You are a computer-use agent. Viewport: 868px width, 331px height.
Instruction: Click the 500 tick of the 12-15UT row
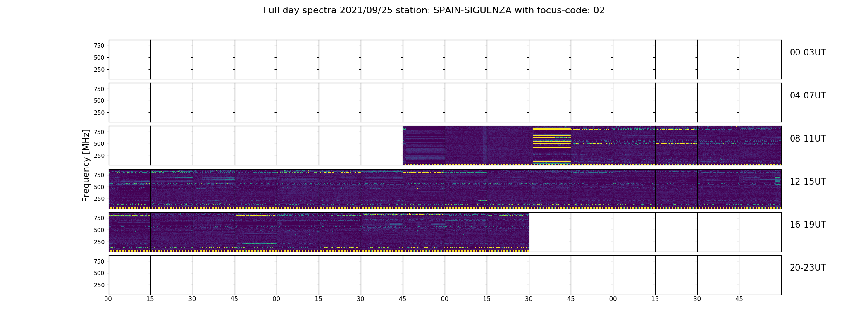click(99, 187)
